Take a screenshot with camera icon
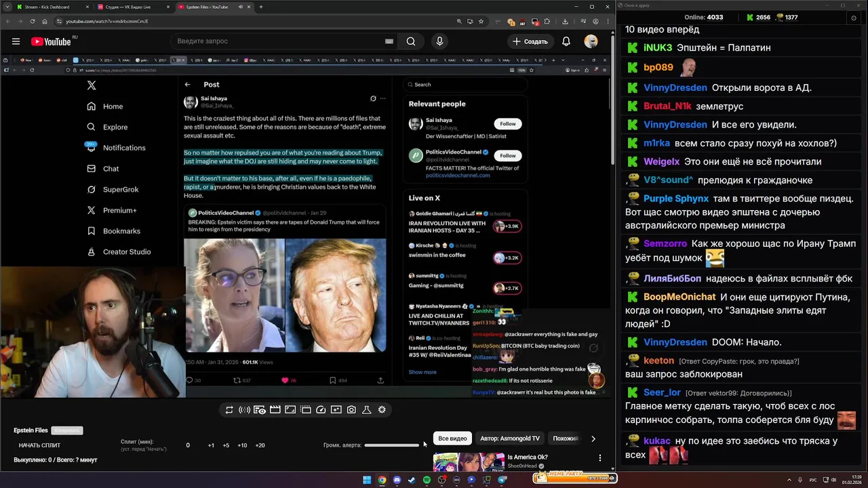 coord(351,409)
